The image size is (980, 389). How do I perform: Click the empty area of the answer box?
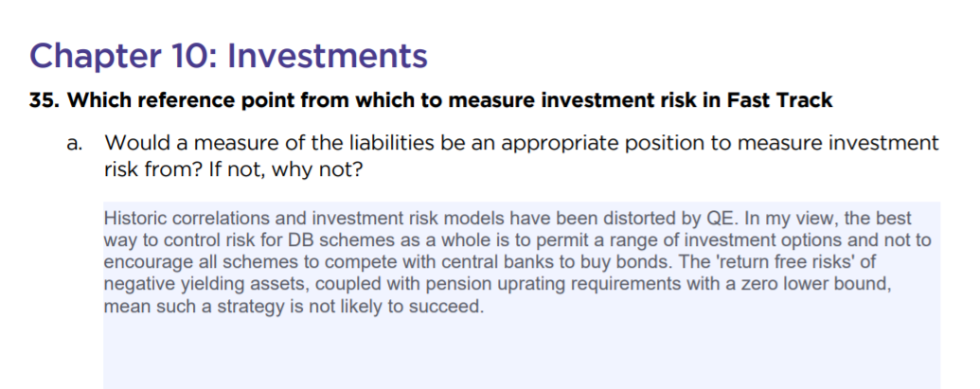[x=522, y=353]
